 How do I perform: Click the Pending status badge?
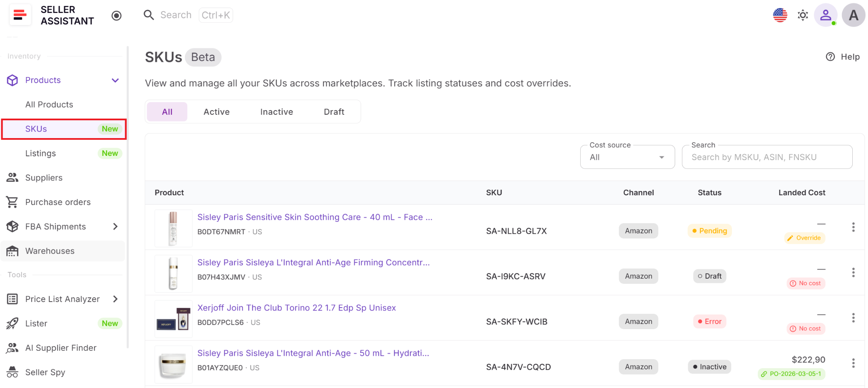[709, 231]
